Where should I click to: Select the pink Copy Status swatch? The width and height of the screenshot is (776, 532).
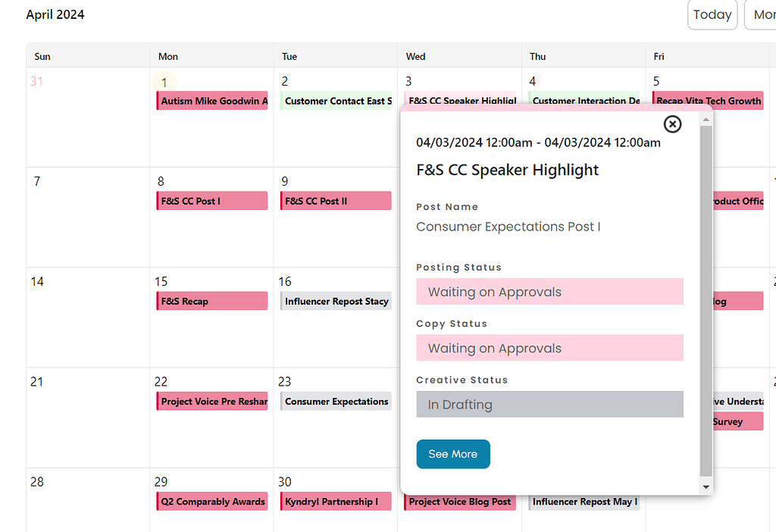coord(549,347)
